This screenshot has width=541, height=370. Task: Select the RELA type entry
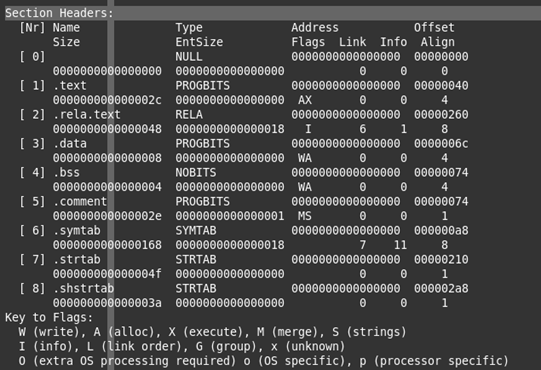coord(189,115)
